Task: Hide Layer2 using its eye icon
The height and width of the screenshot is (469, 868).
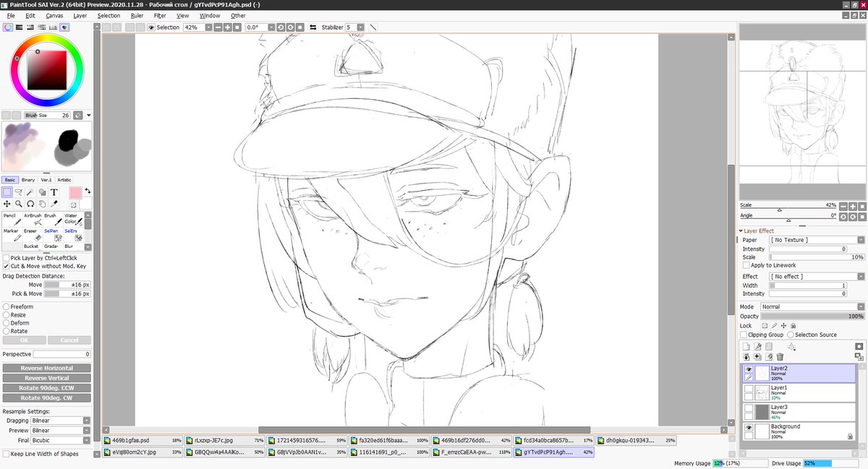Action: (x=749, y=369)
